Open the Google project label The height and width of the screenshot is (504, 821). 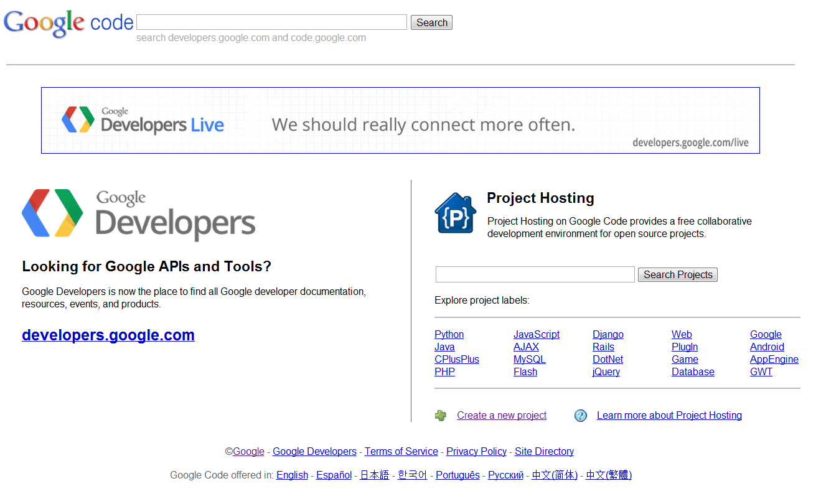pyautogui.click(x=766, y=335)
